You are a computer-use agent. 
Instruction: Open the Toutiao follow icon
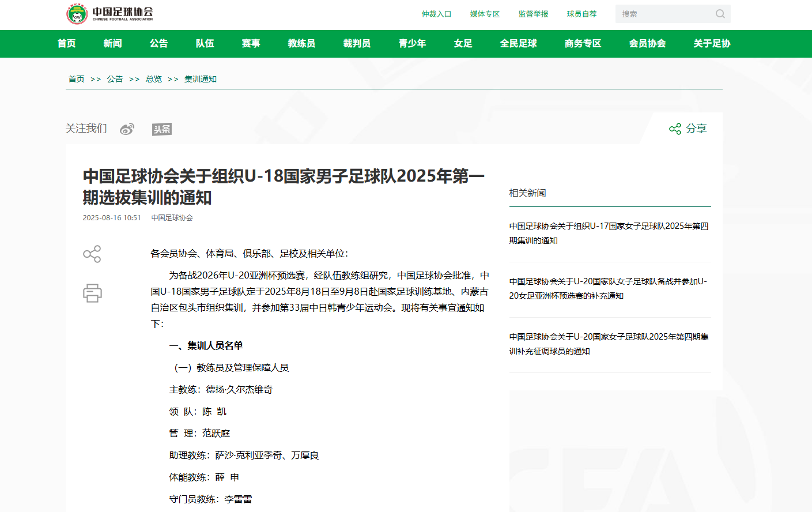162,129
